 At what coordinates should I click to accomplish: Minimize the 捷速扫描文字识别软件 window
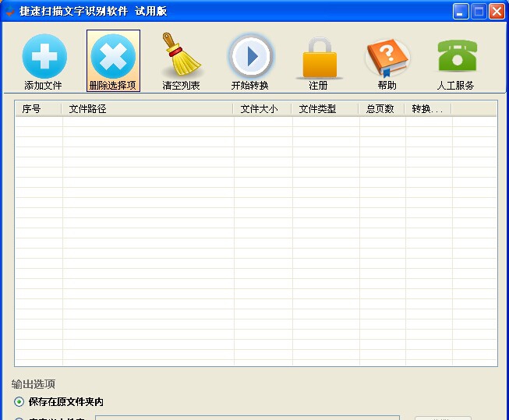(x=461, y=12)
